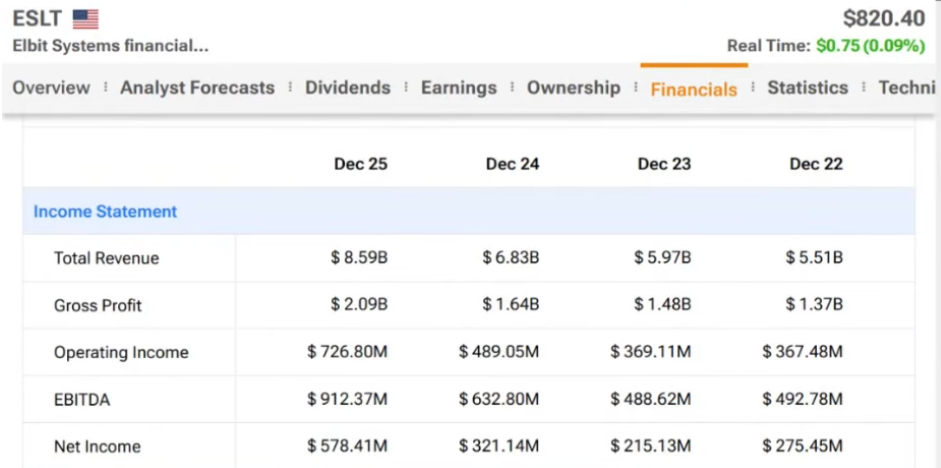Go to the Earnings tab
The width and height of the screenshot is (941, 468).
[x=458, y=88]
